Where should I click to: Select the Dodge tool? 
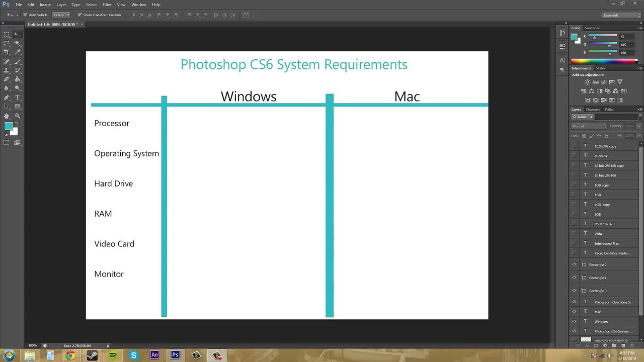tap(18, 88)
